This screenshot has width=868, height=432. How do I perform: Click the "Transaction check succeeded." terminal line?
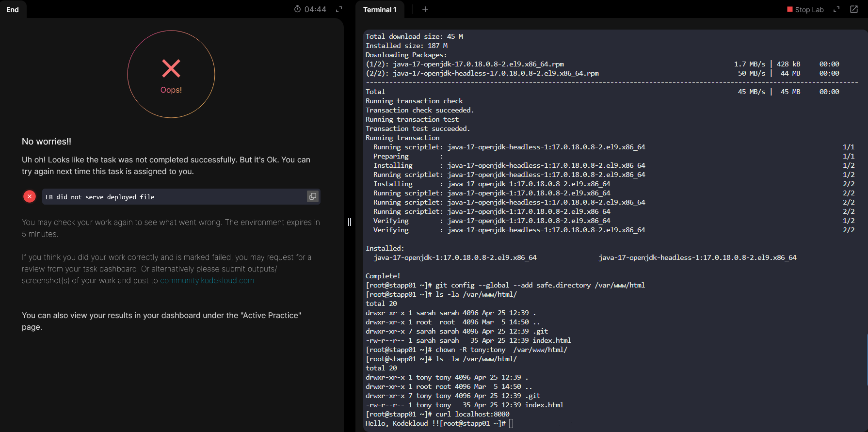point(419,111)
